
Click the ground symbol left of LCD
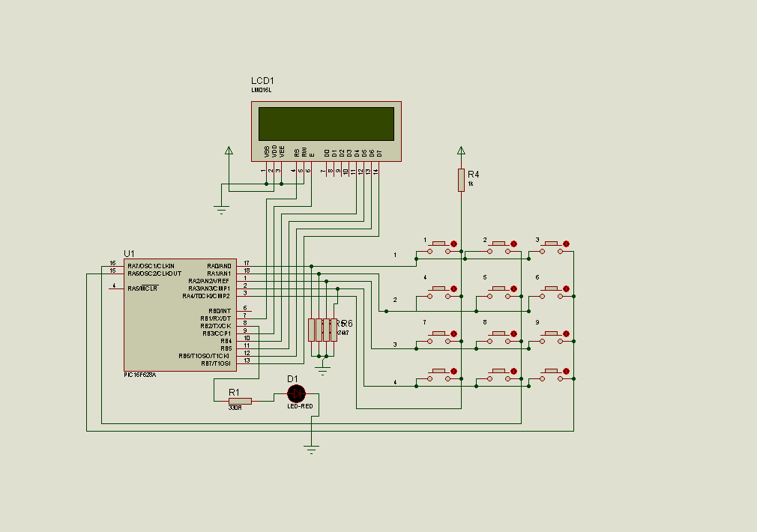click(221, 210)
